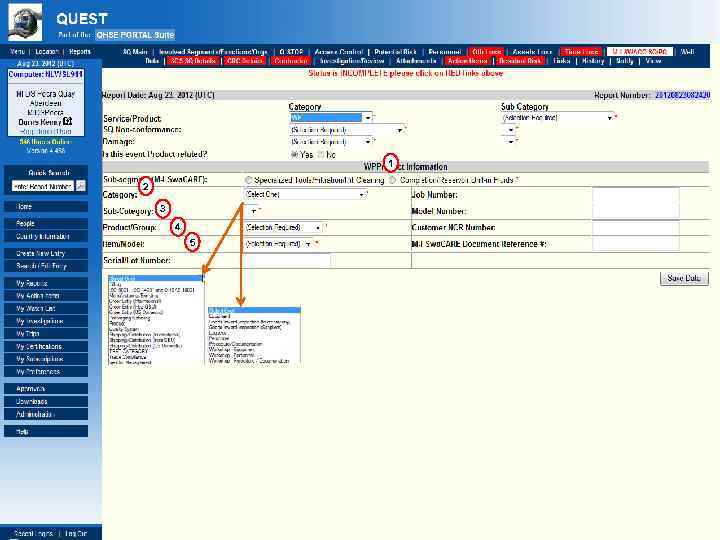Choose the Completion sub-segment radio option
This screenshot has width=720, height=540.
[393, 180]
